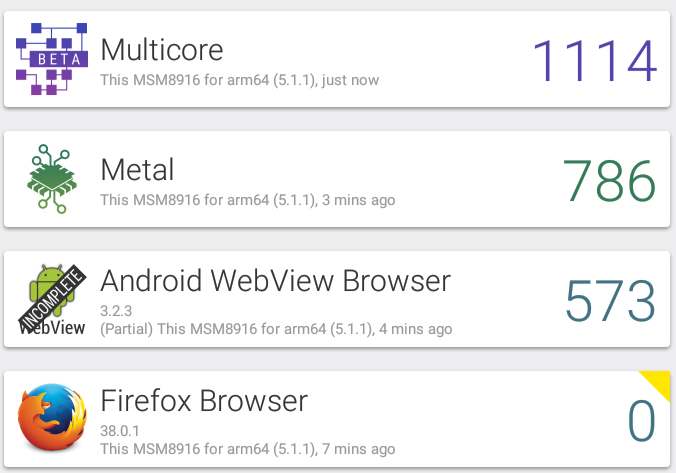Open the Metal result title
Screen dimensions: 676x473
137,169
